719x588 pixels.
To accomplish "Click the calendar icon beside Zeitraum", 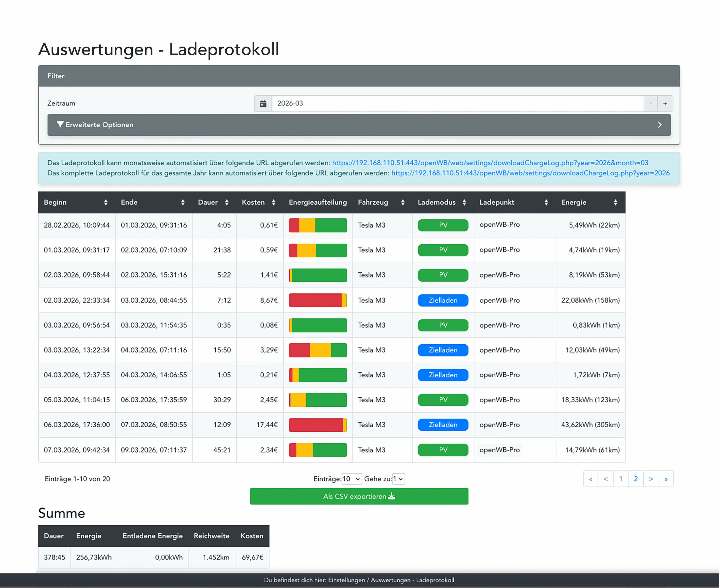I will point(263,104).
